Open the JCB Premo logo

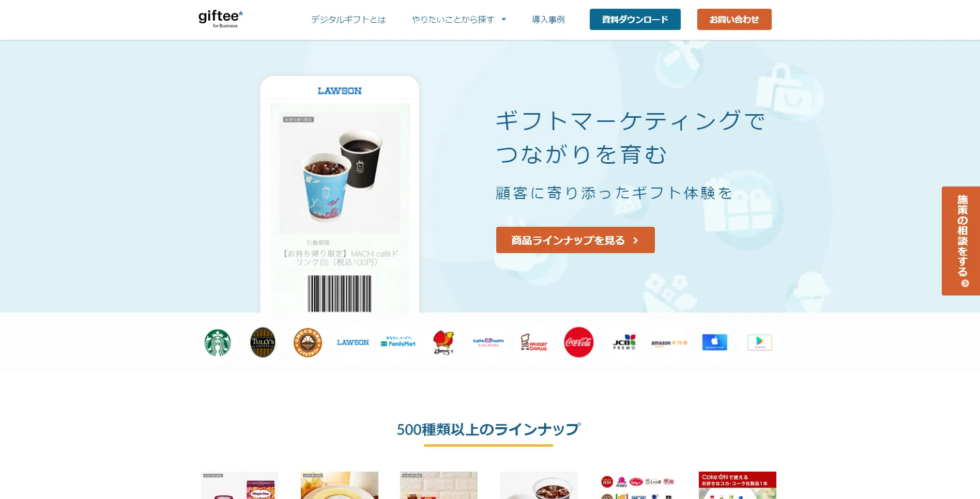click(x=624, y=342)
